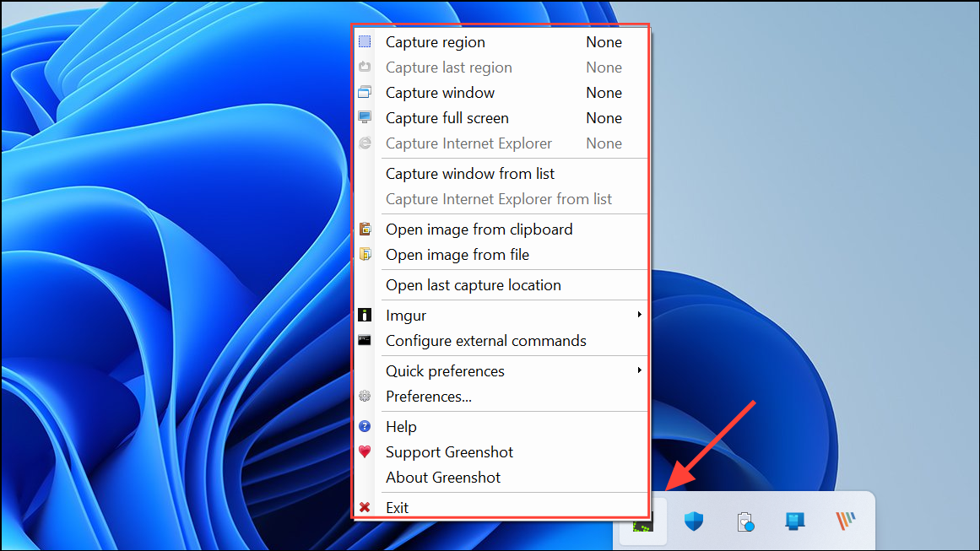This screenshot has height=551, width=980.
Task: Click the Capture region selection icon
Action: coord(365,42)
